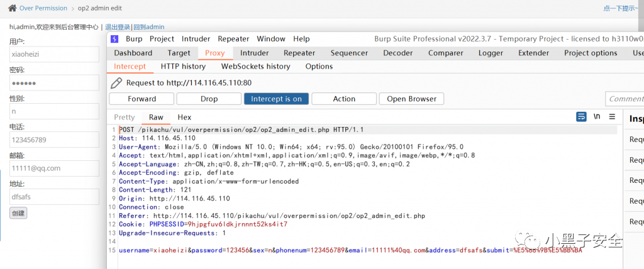This screenshot has height=269, width=644.
Task: Click the Burp Suite logo icon
Action: click(115, 39)
